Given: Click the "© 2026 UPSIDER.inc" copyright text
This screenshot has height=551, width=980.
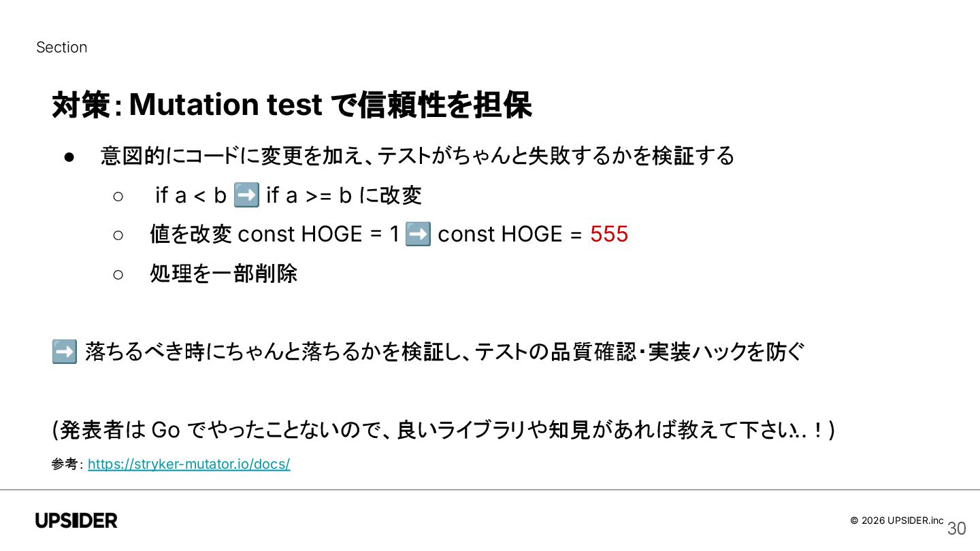Looking at the screenshot, I should pyautogui.click(x=896, y=520).
